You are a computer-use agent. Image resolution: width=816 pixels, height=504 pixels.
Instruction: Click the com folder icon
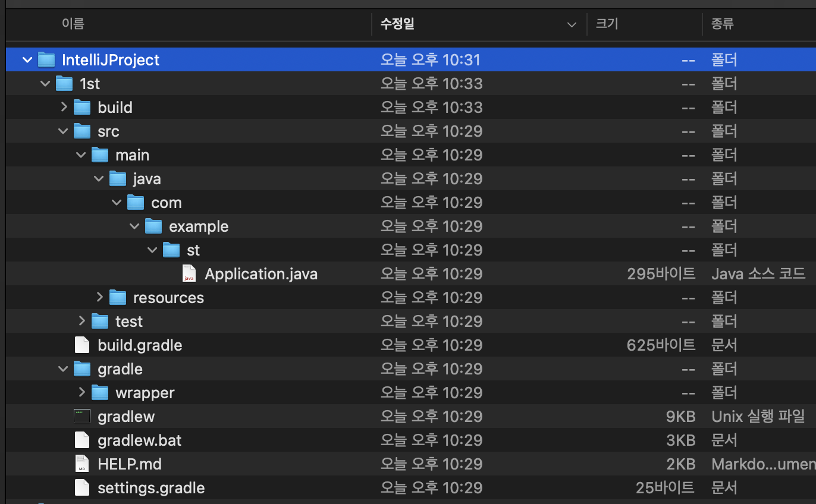coord(136,203)
